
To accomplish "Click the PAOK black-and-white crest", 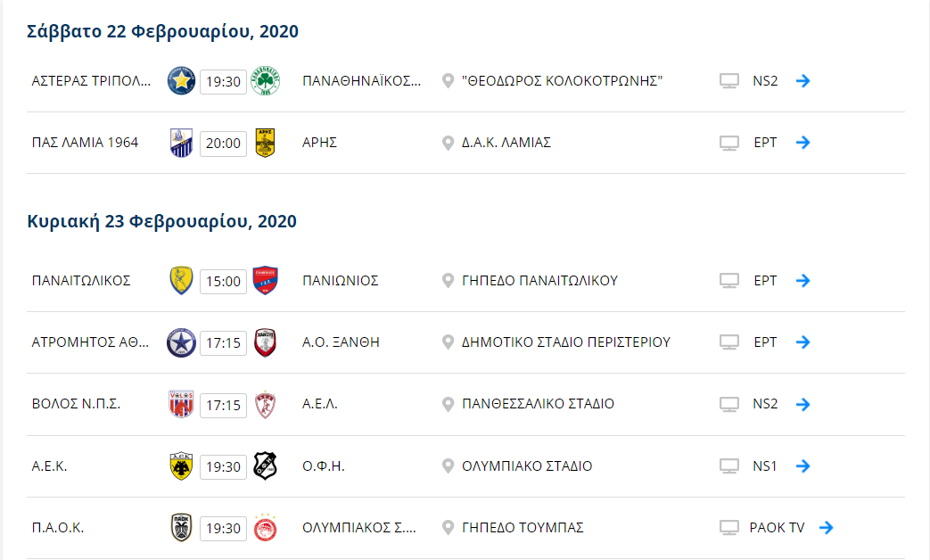I will [x=181, y=527].
